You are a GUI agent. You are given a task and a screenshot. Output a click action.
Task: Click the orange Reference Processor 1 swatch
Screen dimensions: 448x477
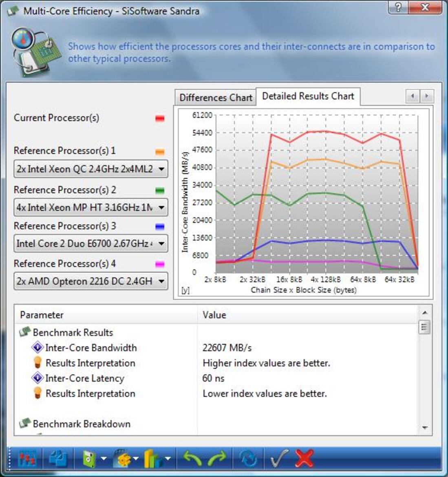(160, 152)
